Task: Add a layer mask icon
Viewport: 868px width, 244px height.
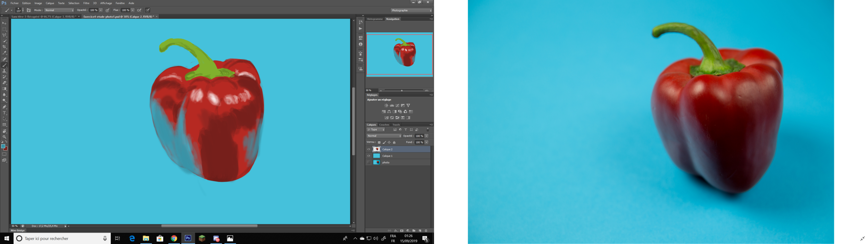Action: 402,231
